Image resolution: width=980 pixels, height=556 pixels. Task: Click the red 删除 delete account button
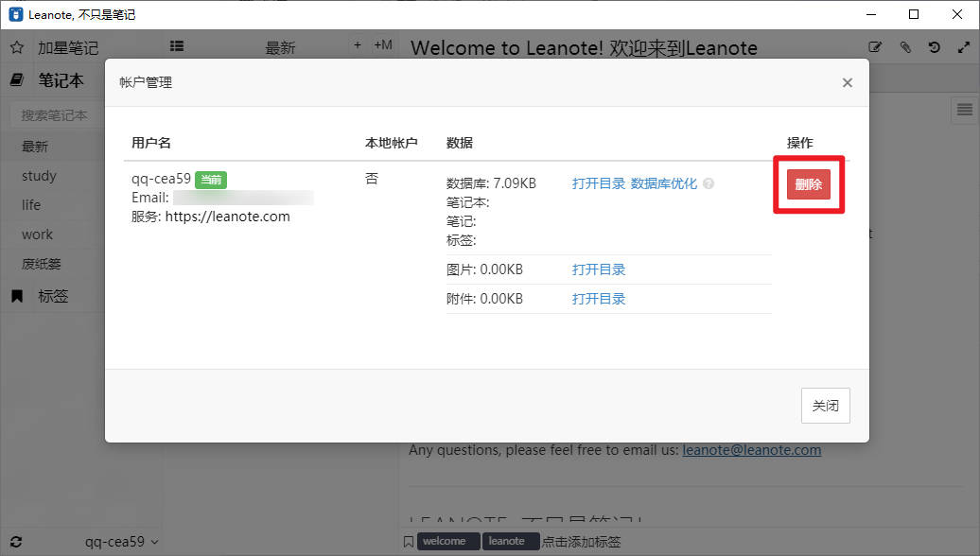[808, 184]
